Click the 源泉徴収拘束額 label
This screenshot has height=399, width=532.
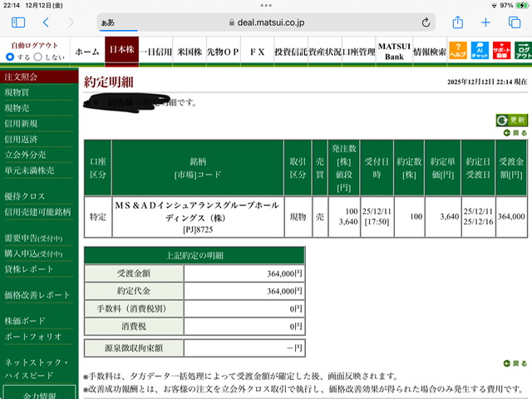click(134, 347)
